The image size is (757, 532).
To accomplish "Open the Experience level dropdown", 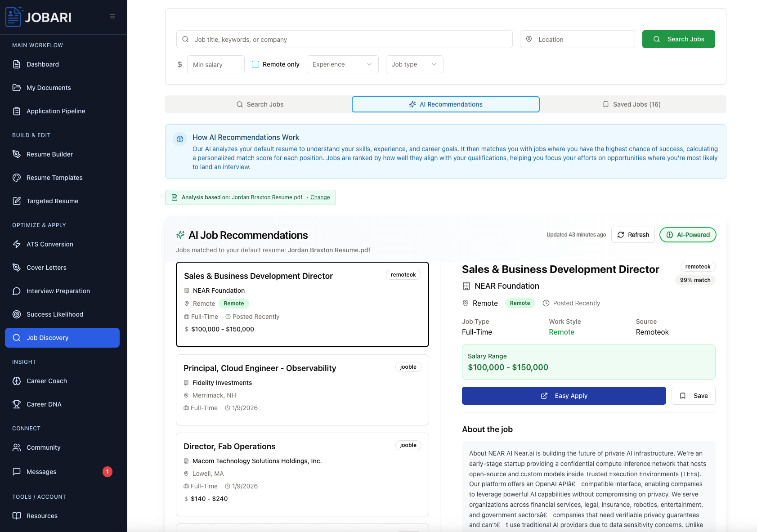I will [342, 64].
